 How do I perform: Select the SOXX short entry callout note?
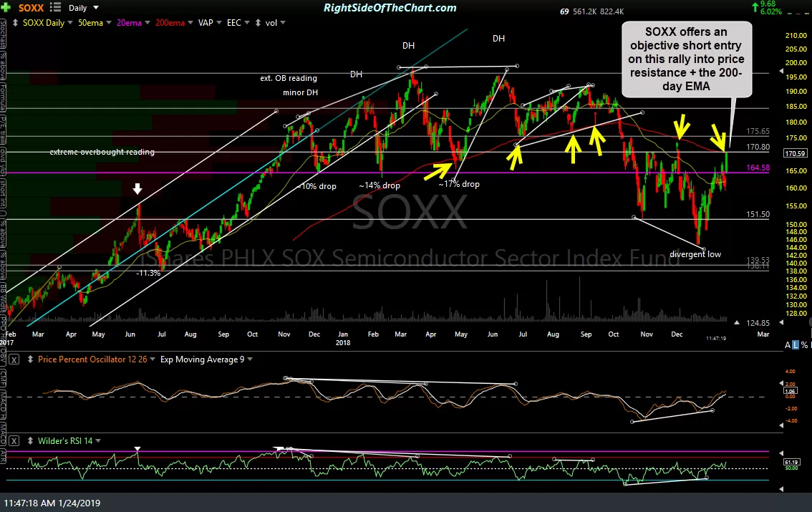(x=686, y=59)
